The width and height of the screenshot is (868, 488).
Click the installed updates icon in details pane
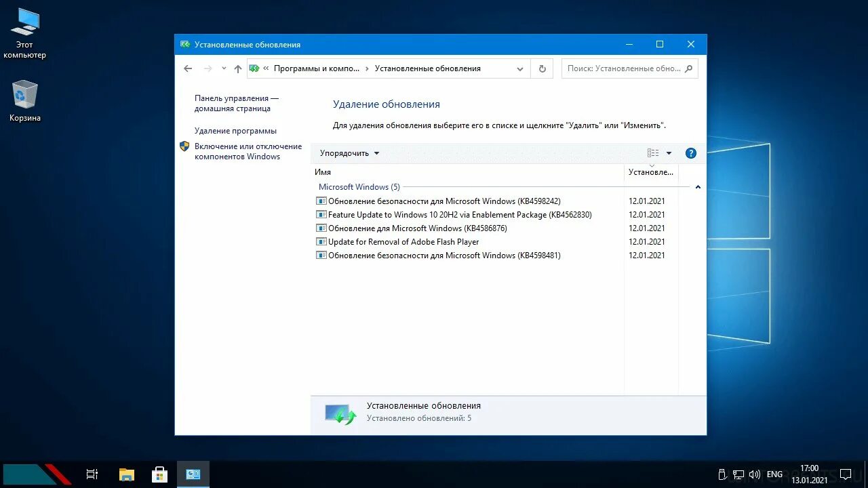[340, 413]
